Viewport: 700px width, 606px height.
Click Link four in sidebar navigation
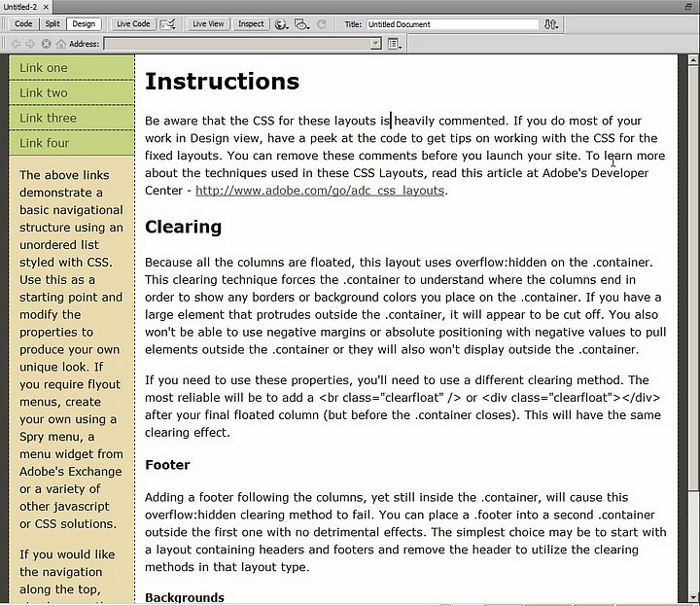pyautogui.click(x=71, y=143)
